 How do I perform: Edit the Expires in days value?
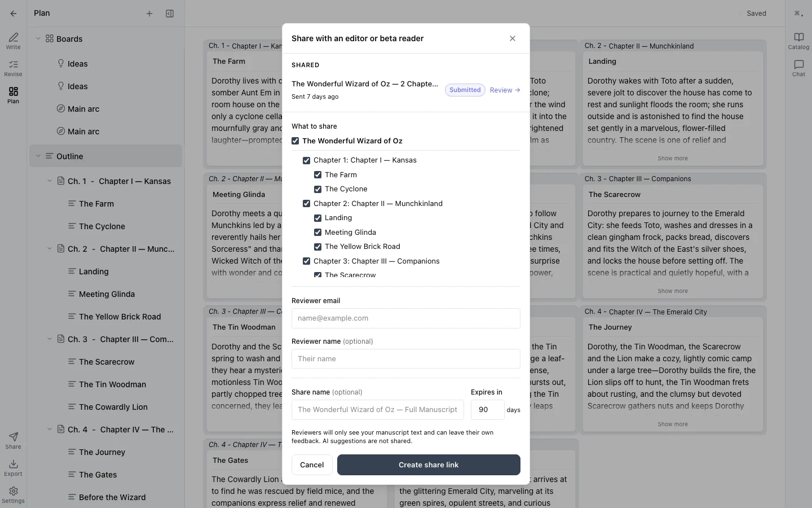coord(486,410)
